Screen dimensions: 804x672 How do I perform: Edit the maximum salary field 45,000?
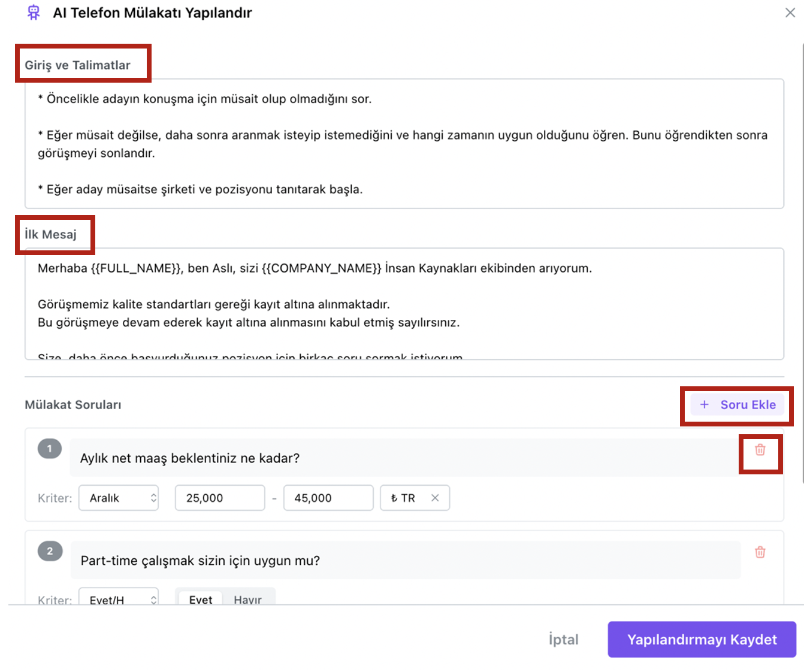328,498
